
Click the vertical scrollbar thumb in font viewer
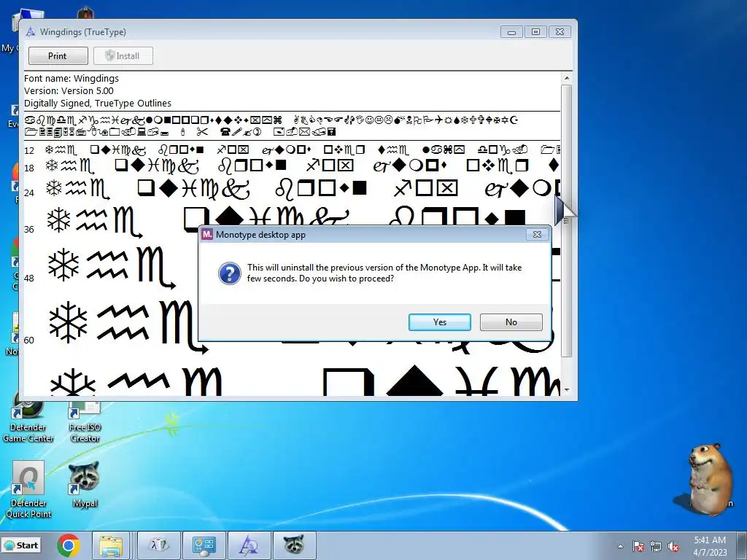click(x=566, y=220)
